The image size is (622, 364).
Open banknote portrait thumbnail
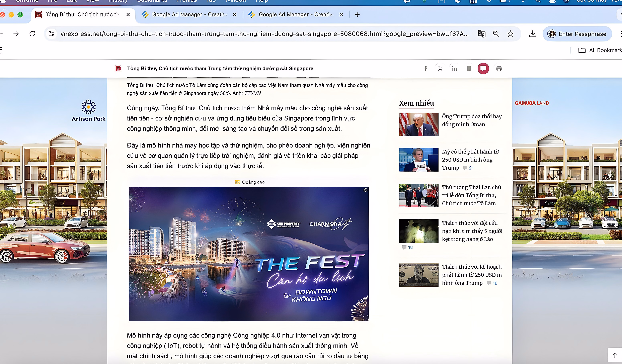[x=419, y=275]
